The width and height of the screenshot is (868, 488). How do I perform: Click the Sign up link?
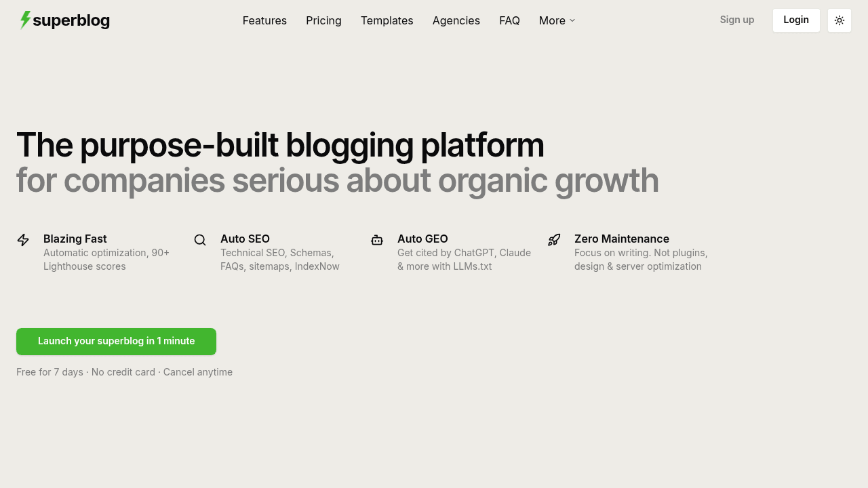[737, 20]
